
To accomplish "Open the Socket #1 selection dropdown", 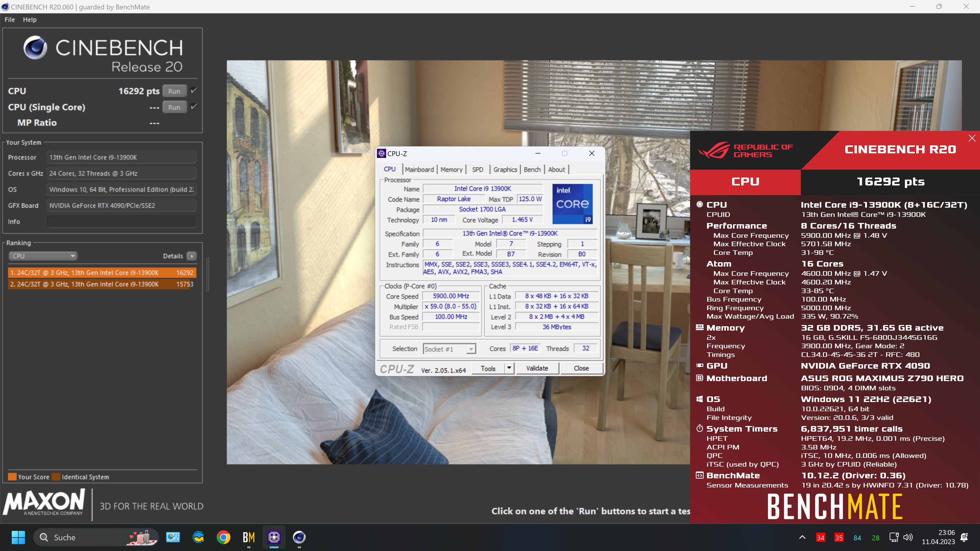I will tap(449, 349).
